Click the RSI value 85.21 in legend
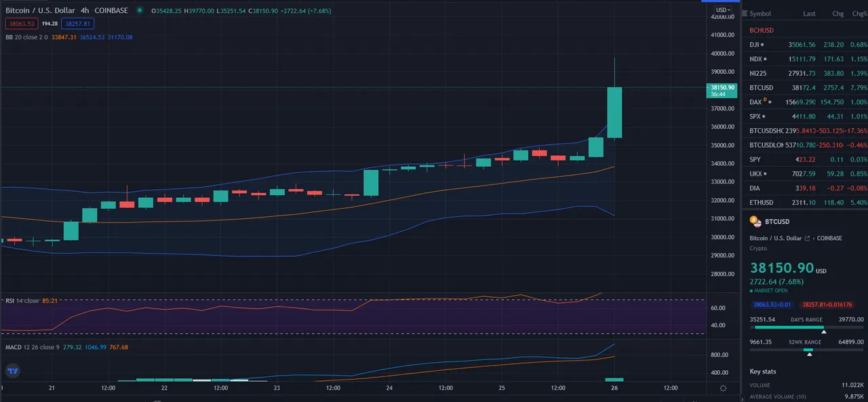 pos(50,300)
